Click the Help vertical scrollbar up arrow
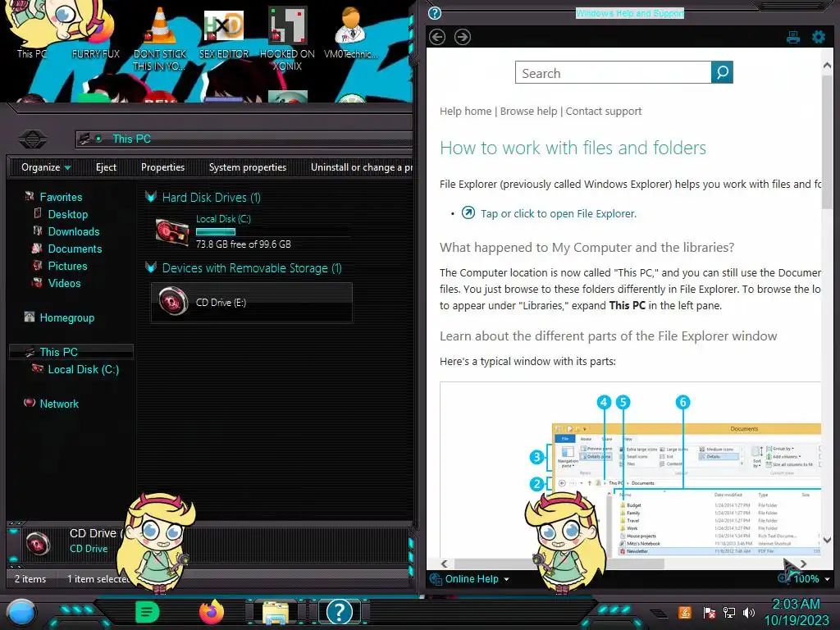 coord(827,65)
